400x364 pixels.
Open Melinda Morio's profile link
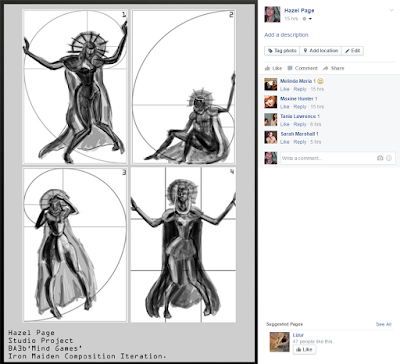point(296,81)
